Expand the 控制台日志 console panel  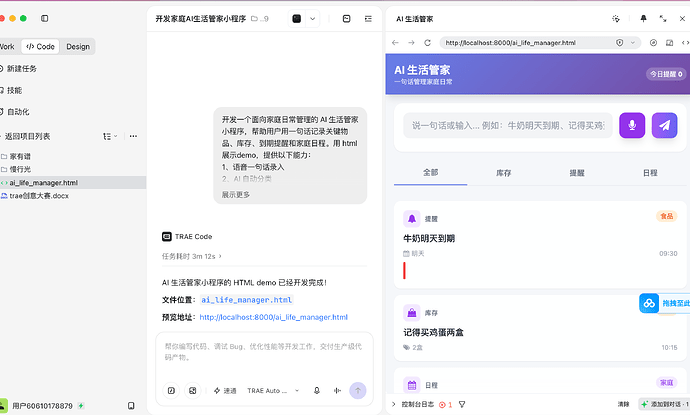point(393,404)
